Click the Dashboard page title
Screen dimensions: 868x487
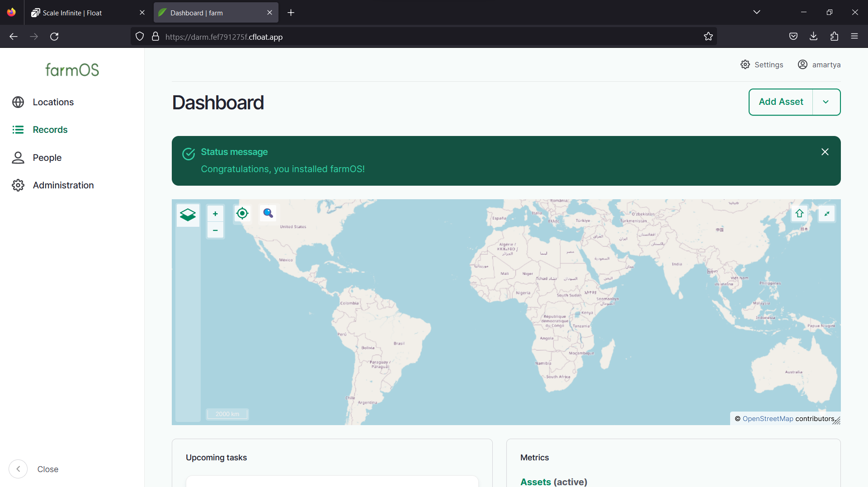point(218,103)
